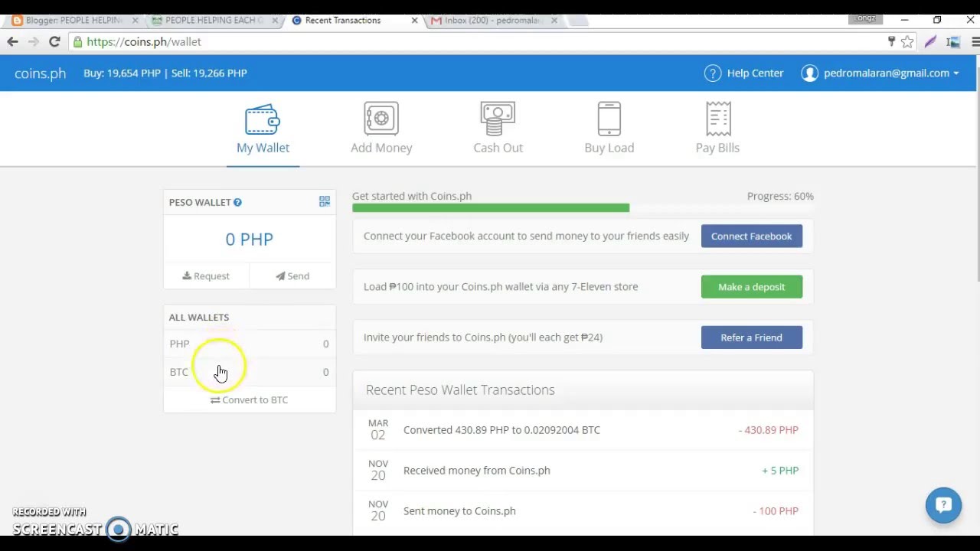Click the green onboarding progress bar
This screenshot has width=980, height=551.
[x=491, y=208]
